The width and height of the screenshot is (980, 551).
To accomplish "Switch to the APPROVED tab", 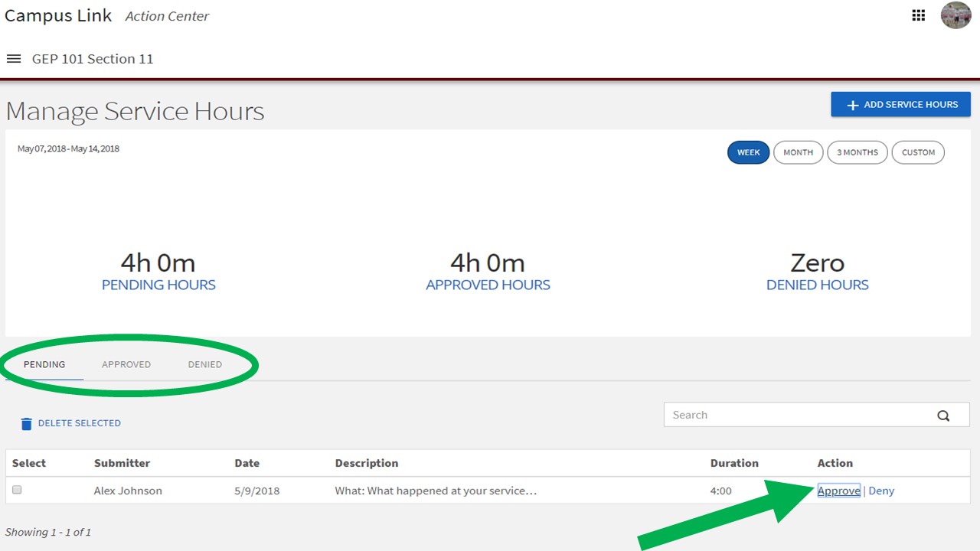I will coord(126,364).
